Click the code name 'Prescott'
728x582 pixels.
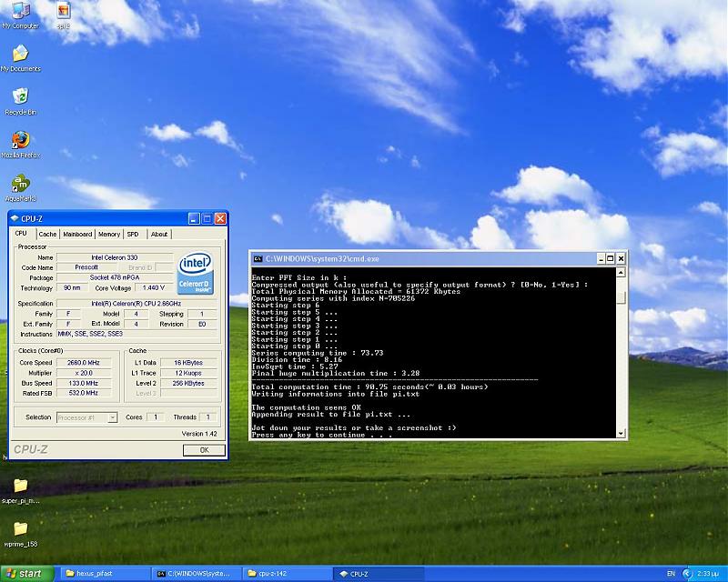[x=86, y=267]
